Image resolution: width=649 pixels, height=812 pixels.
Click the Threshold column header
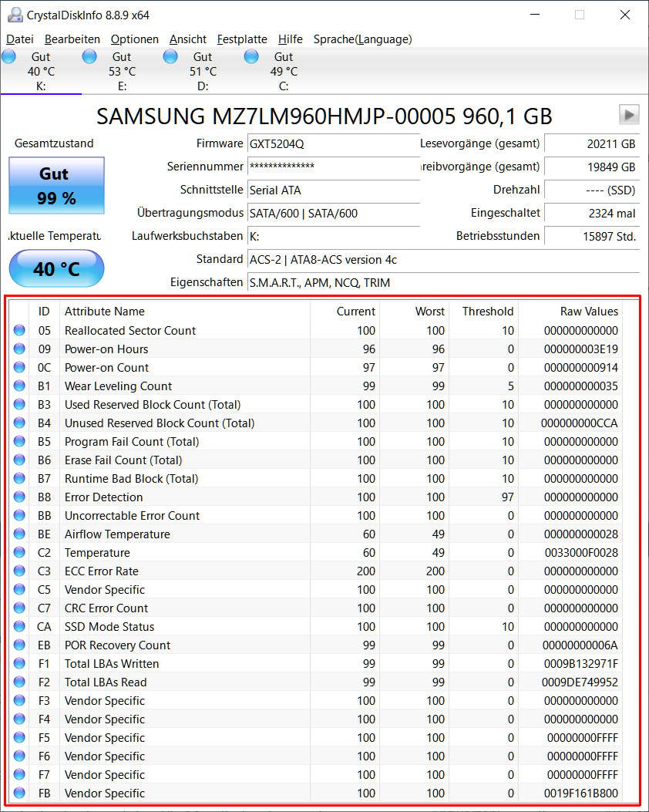(483, 312)
